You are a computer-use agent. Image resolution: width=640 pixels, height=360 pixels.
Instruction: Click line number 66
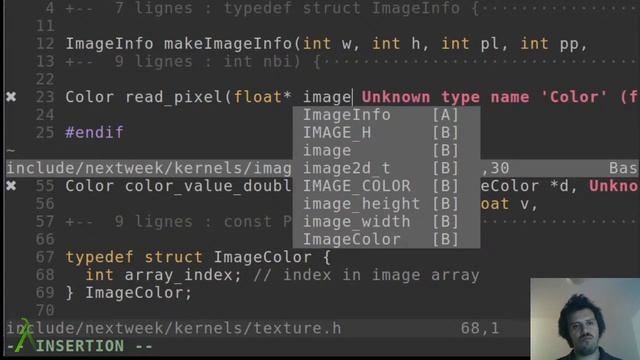pyautogui.click(x=45, y=240)
